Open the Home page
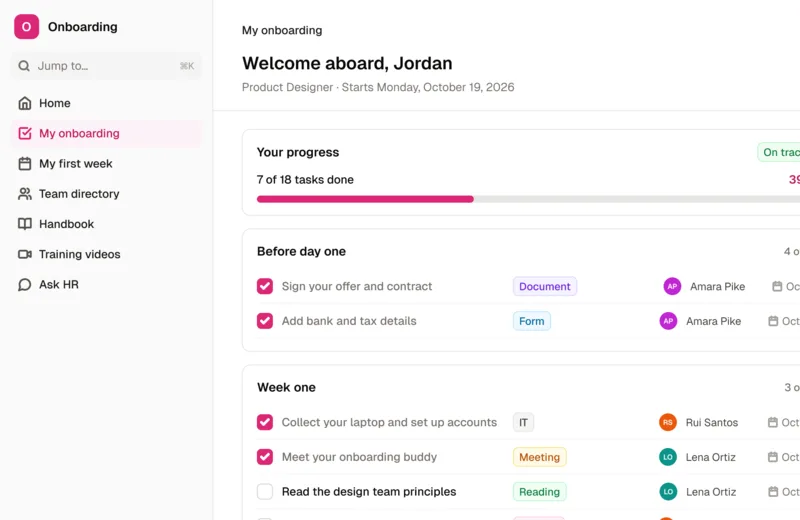This screenshot has width=800, height=520. (x=106, y=103)
